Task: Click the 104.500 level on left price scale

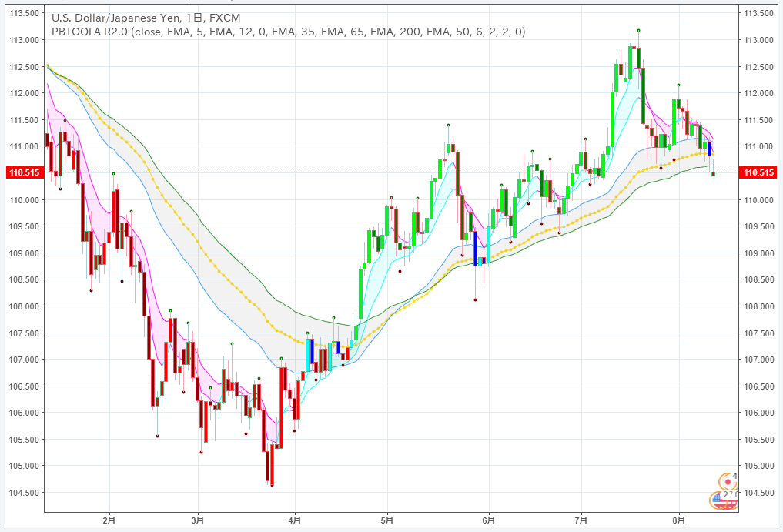Action: (24, 493)
